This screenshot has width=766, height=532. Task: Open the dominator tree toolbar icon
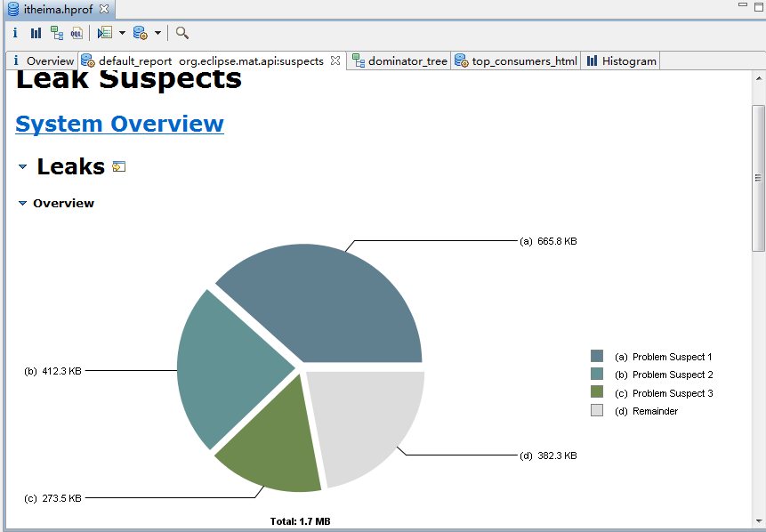pos(57,33)
